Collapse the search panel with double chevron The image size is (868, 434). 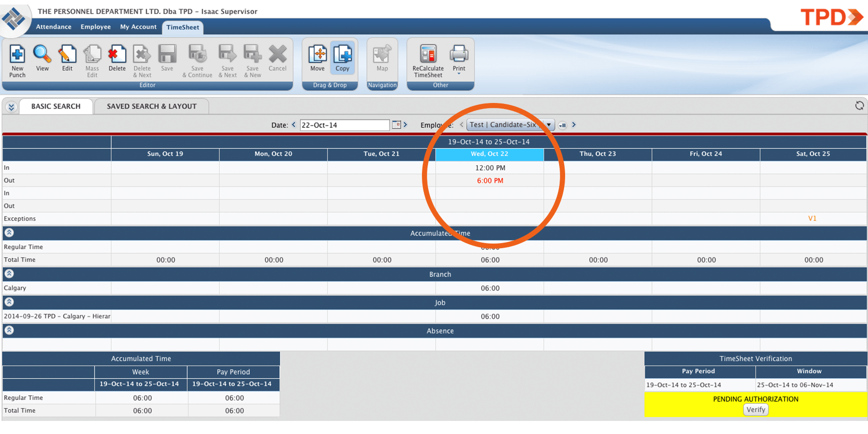(x=11, y=106)
